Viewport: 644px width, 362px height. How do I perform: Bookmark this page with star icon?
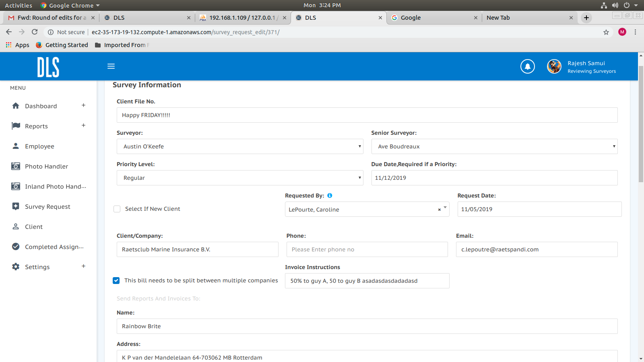tap(606, 32)
